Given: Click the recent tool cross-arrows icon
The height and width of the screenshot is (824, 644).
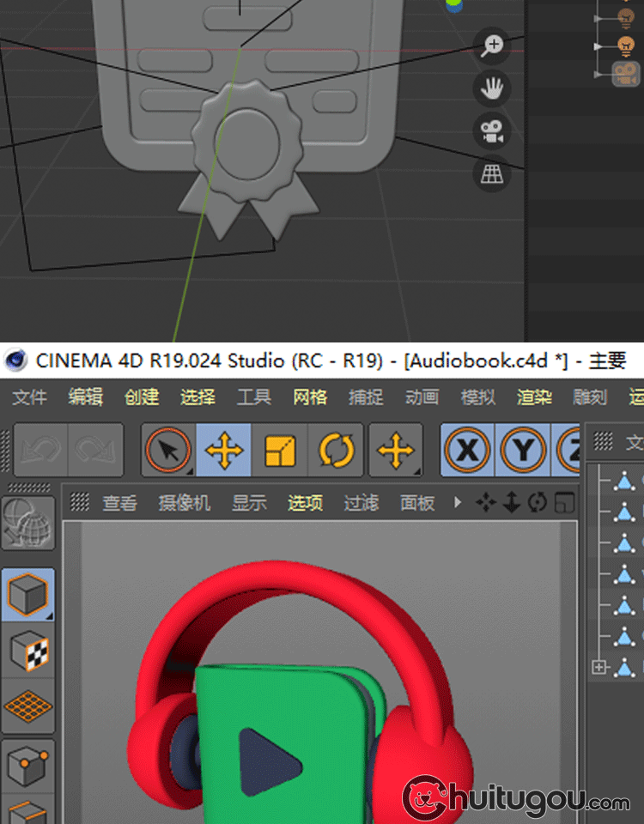Looking at the screenshot, I should click(396, 451).
